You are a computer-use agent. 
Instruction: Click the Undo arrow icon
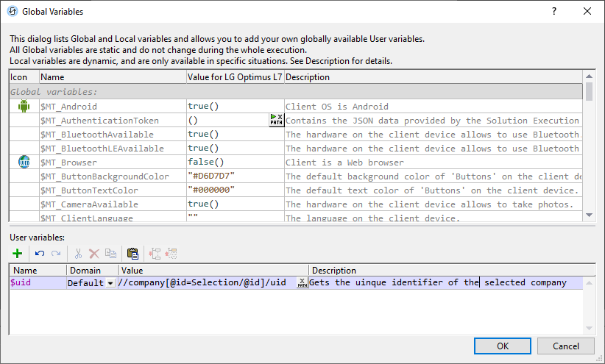[39, 254]
